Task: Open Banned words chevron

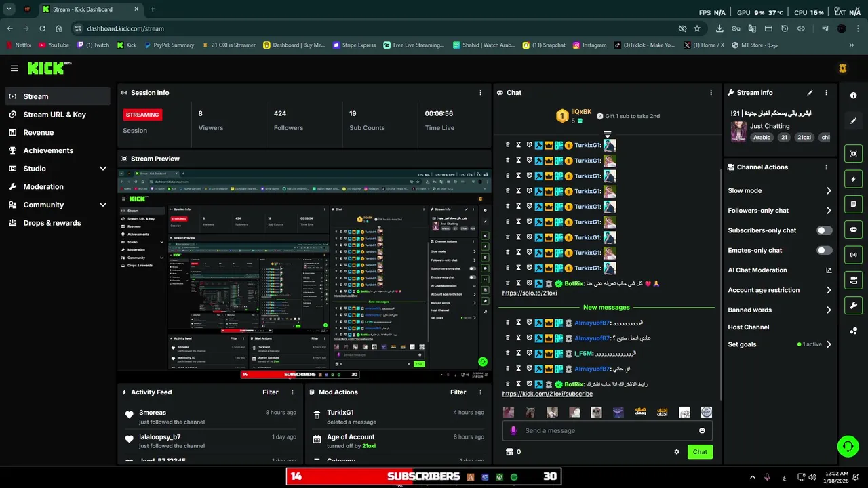Action: coord(829,310)
